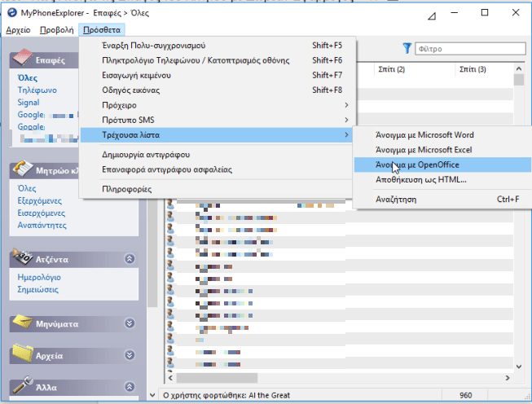Expand status bar log arrow
The image size is (532, 404).
[x=152, y=395]
